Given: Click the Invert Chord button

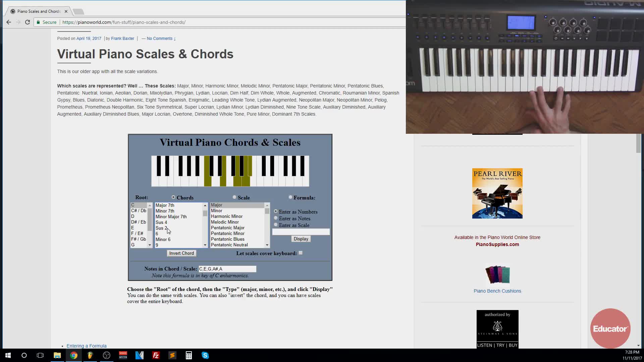Looking at the screenshot, I should (x=181, y=253).
